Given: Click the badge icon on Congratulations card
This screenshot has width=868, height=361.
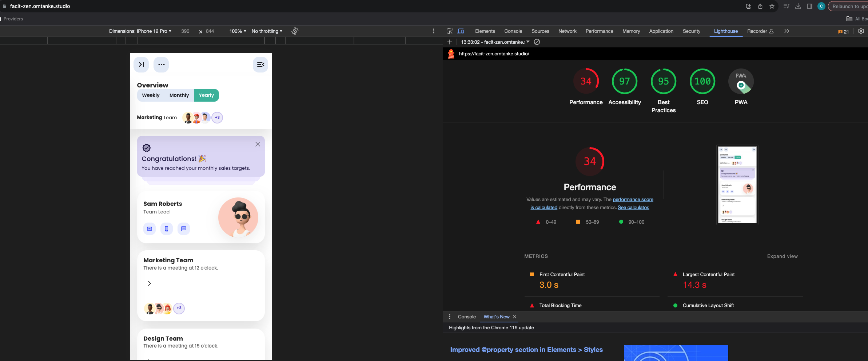Looking at the screenshot, I should tap(147, 148).
